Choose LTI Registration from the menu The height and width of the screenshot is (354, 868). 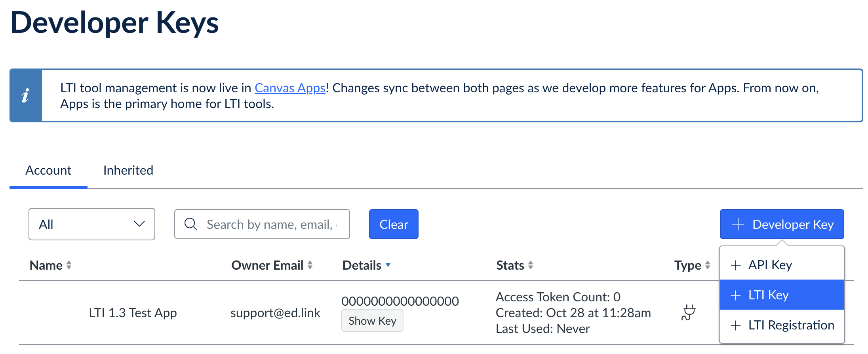[x=792, y=325]
